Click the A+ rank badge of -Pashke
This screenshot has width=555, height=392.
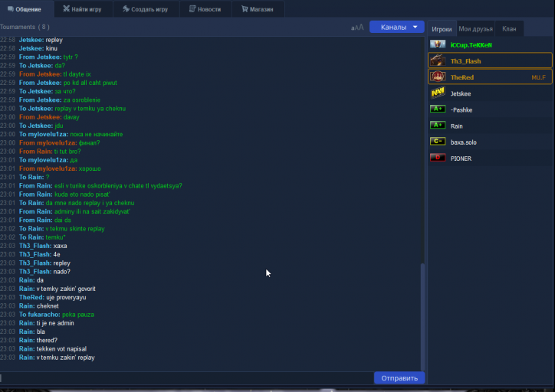[438, 109]
